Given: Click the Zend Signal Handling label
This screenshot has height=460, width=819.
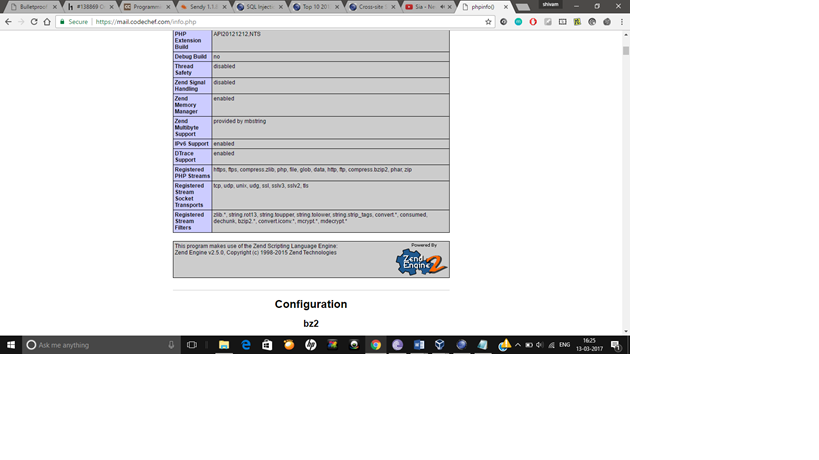Looking at the screenshot, I should 190,86.
